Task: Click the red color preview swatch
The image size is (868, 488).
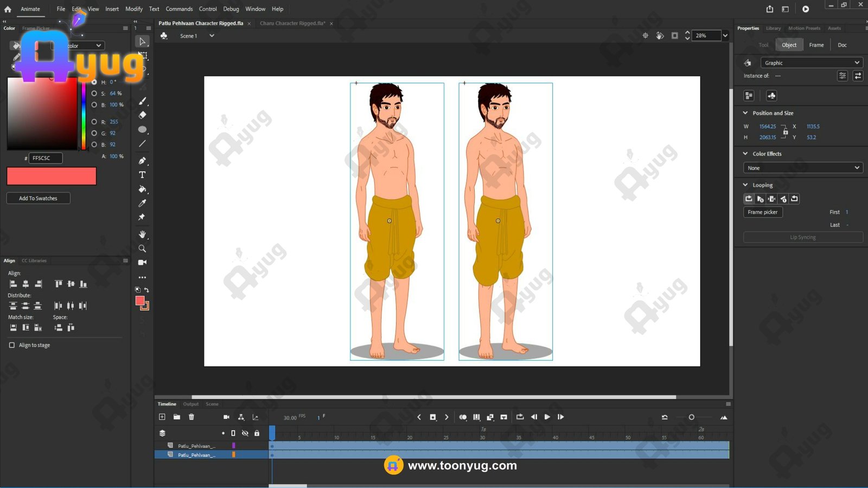Action: (52, 176)
